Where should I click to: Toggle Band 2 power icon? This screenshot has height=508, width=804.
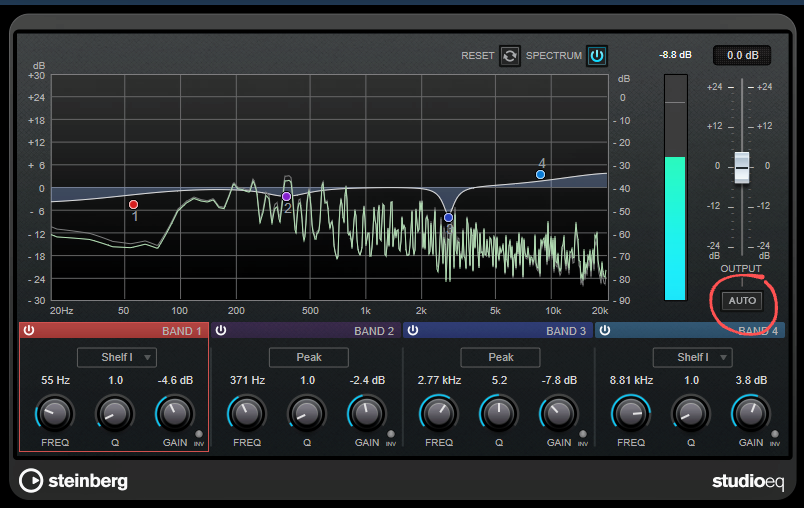coord(220,331)
